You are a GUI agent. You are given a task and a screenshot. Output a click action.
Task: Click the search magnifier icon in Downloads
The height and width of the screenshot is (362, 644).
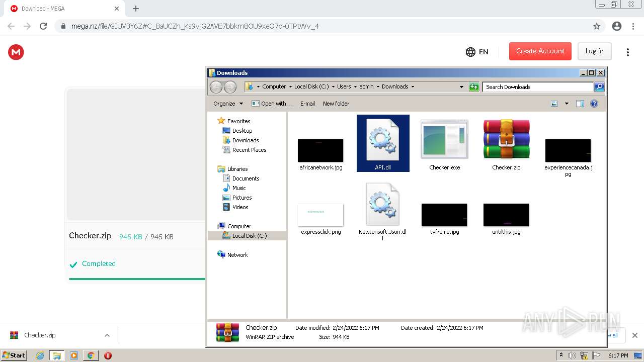(x=599, y=87)
